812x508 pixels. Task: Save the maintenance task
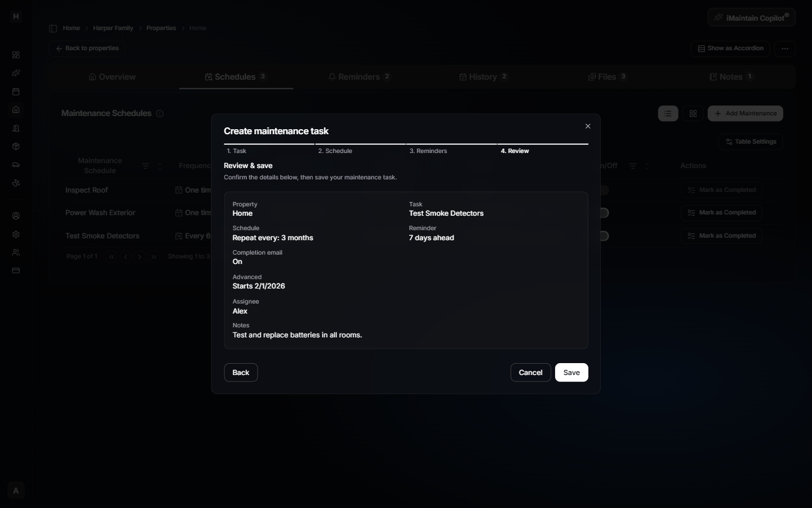pyautogui.click(x=571, y=372)
